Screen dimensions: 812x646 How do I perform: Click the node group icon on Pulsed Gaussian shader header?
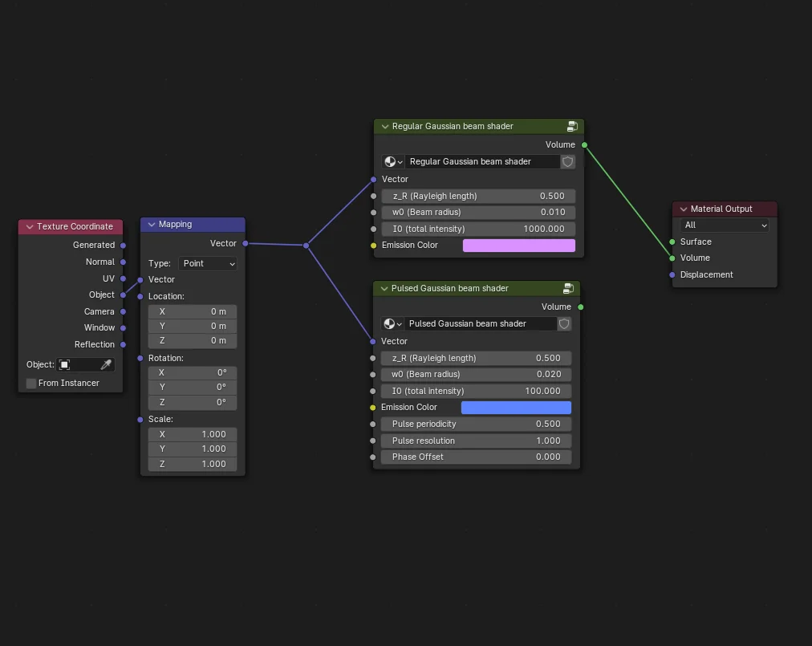(x=569, y=288)
